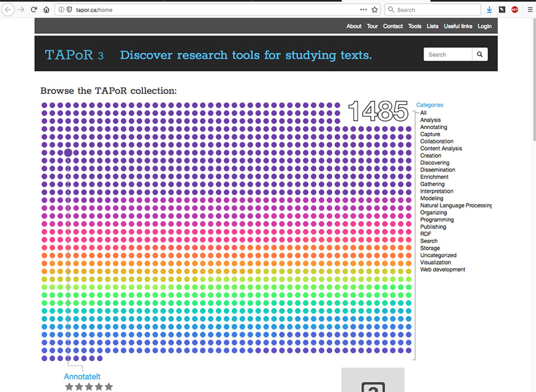Screen dimensions: 536x392
Task: Open the AnnotateIt tool link
Action: pos(82,377)
